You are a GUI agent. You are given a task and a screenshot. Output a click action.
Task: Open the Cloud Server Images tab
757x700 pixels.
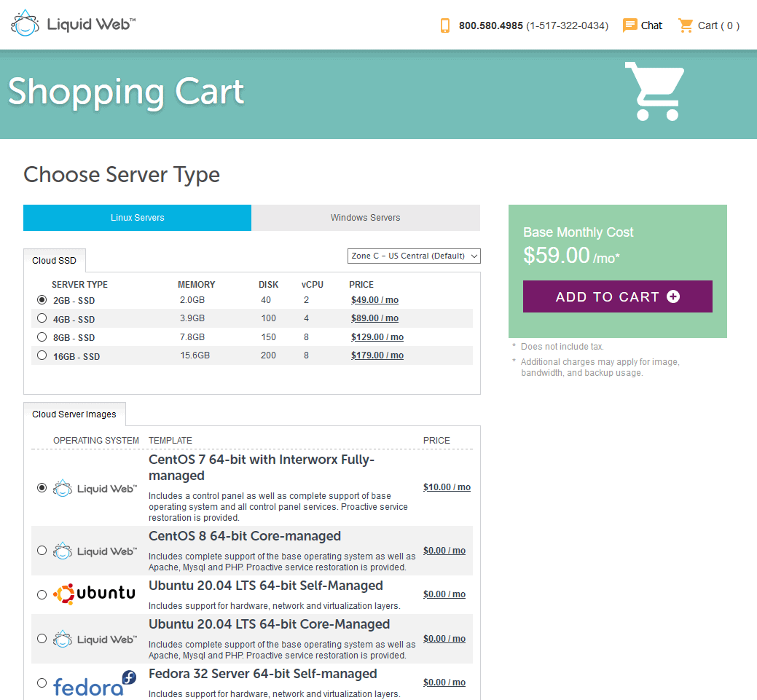click(x=74, y=414)
